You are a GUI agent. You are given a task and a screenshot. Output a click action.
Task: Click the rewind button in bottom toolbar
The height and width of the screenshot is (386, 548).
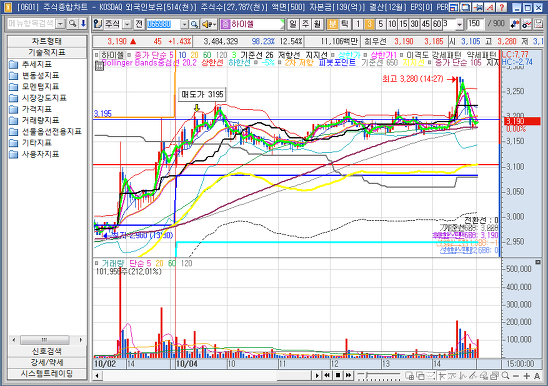(327, 376)
